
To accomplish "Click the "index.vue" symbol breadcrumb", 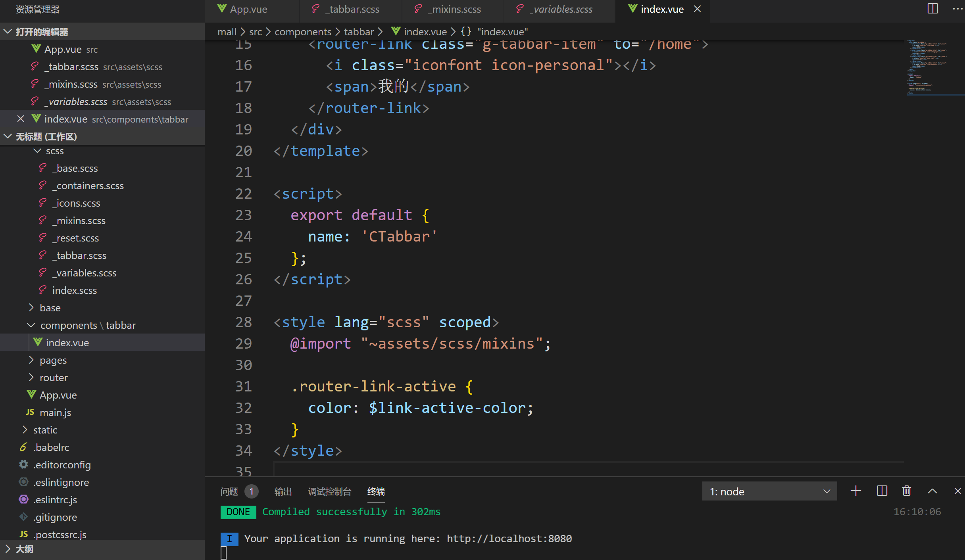I will 494,32.
